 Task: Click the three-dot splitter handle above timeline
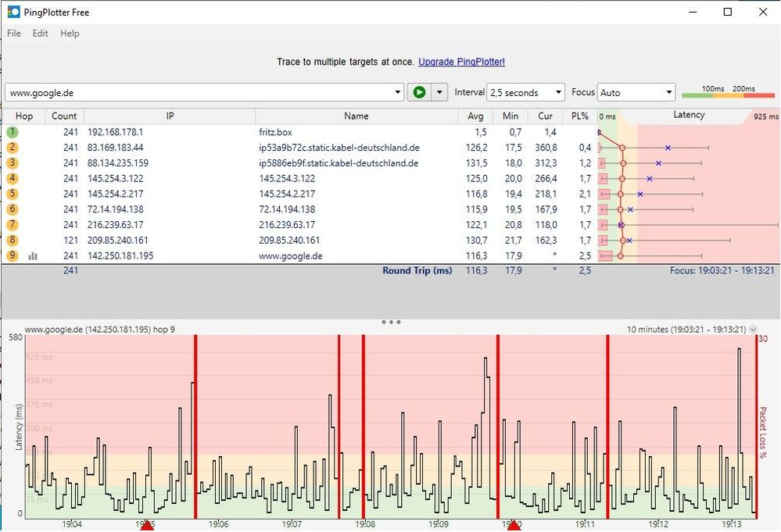click(391, 322)
